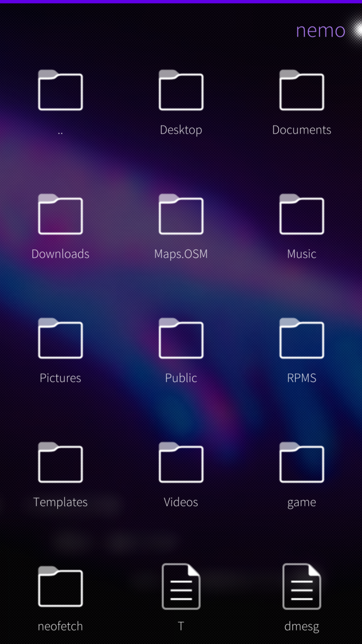Click the dmesg file name label
362x644 pixels.
(301, 626)
